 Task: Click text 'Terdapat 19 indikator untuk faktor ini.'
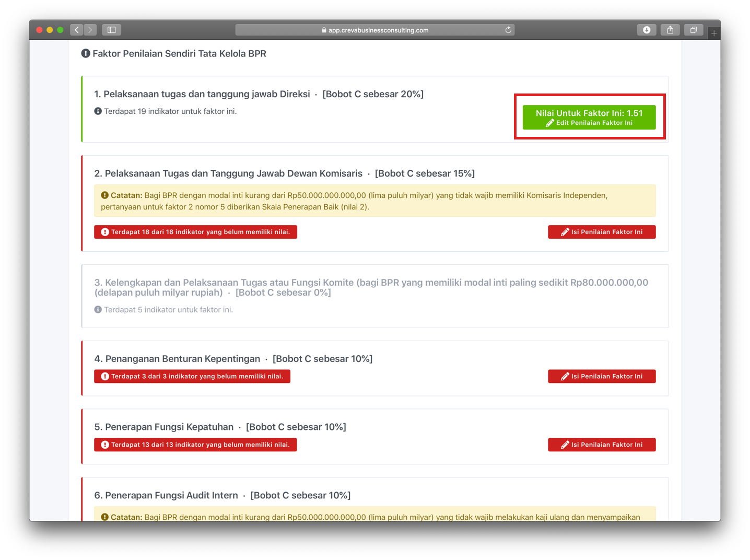[170, 111]
